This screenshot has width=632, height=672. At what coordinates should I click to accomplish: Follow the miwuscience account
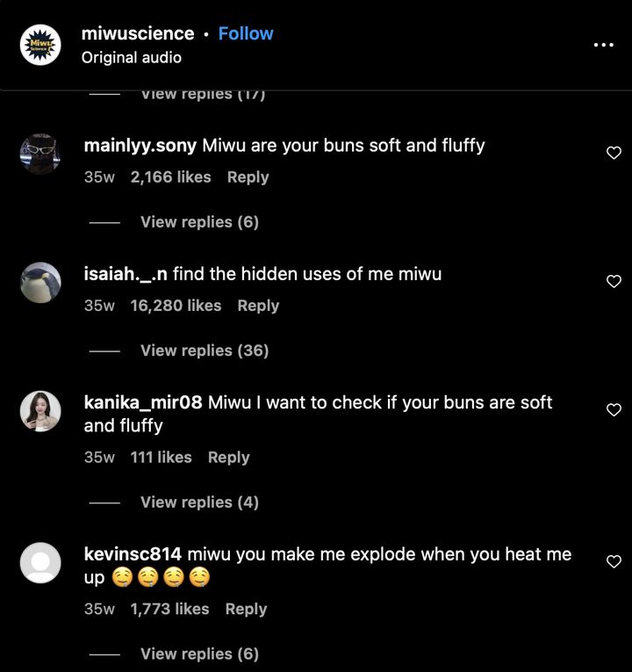[246, 33]
